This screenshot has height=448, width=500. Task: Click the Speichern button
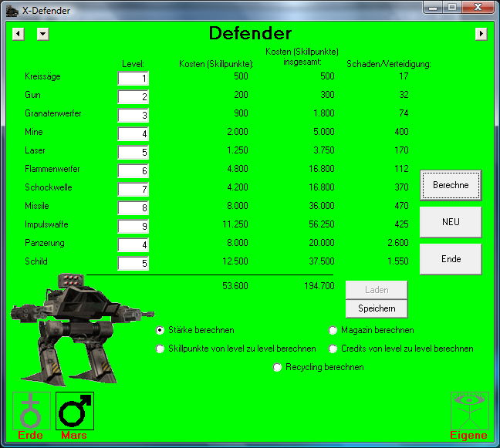tap(377, 308)
